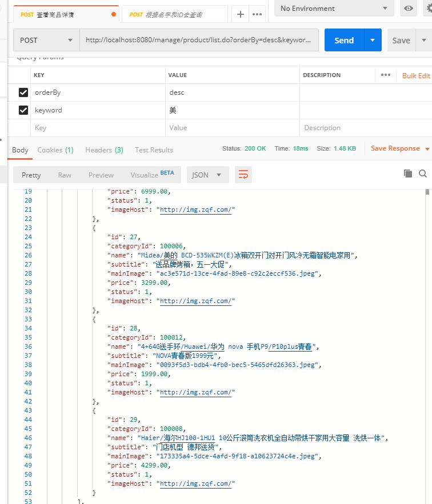Uncheck the keyword parameter checkbox
Screen dimensions: 432x504
pyautogui.click(x=23, y=110)
